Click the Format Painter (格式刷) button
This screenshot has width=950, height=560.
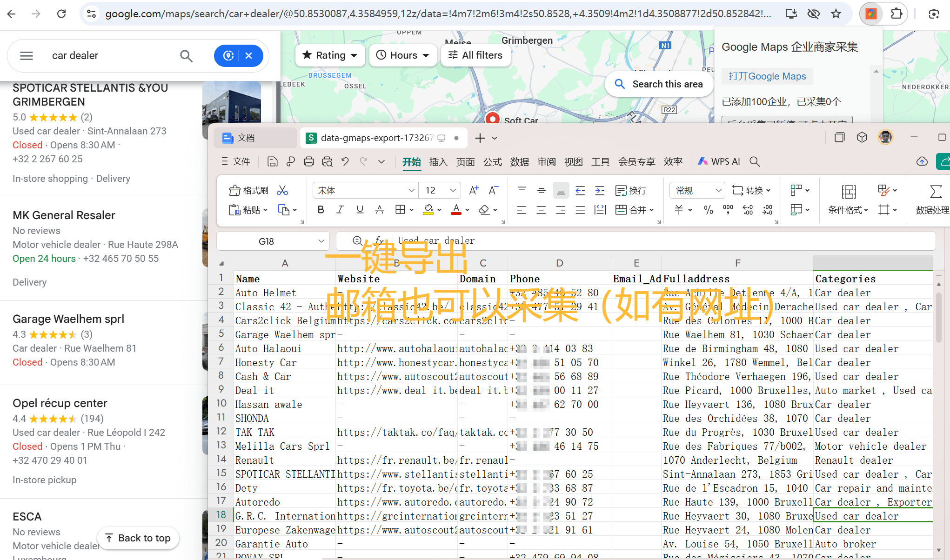tap(249, 190)
